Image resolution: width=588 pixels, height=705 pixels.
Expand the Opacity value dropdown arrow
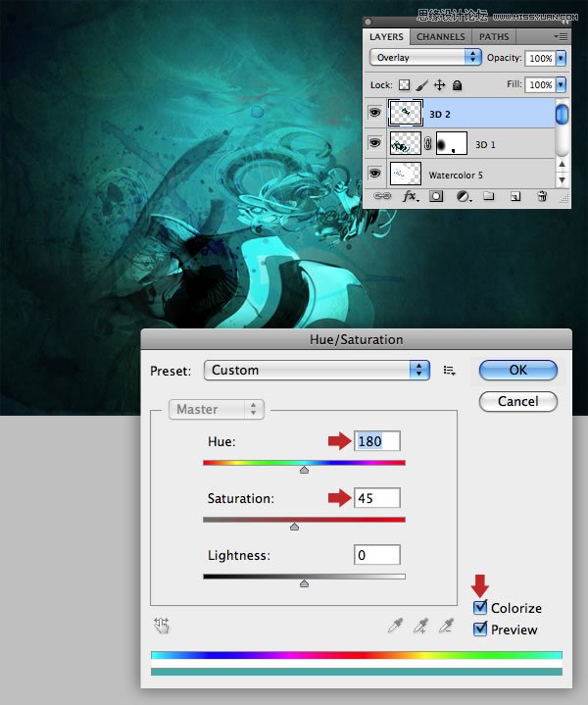[x=561, y=58]
